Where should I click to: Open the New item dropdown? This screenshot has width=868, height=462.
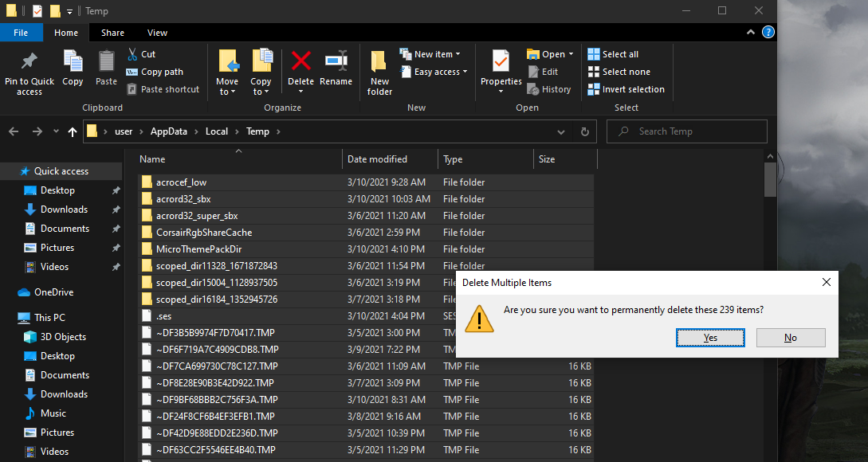click(437, 54)
